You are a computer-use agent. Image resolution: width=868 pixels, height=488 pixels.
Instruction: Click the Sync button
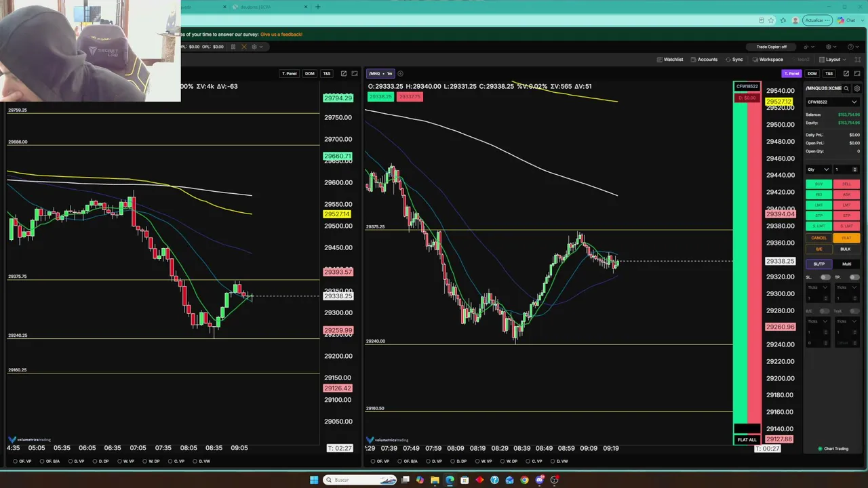click(x=734, y=60)
